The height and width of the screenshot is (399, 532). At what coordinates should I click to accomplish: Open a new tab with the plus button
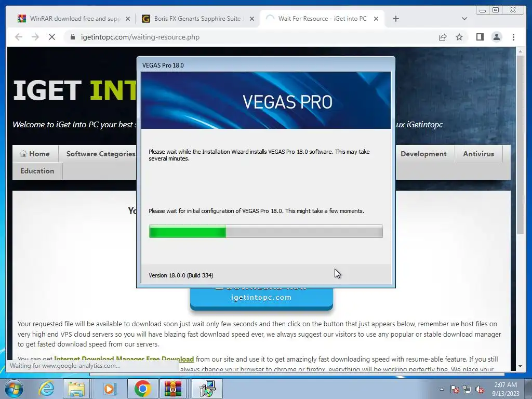pos(395,19)
